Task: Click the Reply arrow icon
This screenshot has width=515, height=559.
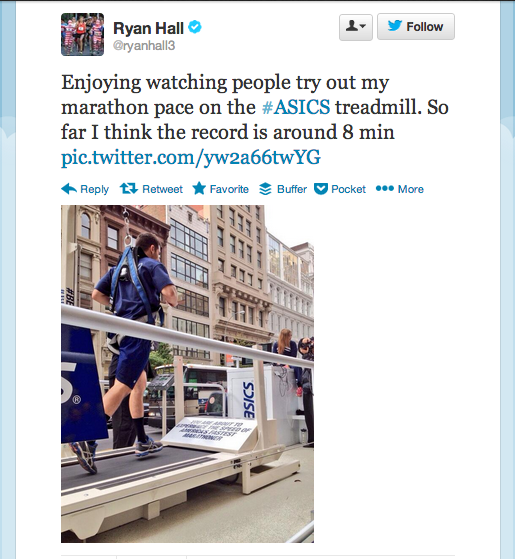Action: click(x=69, y=189)
